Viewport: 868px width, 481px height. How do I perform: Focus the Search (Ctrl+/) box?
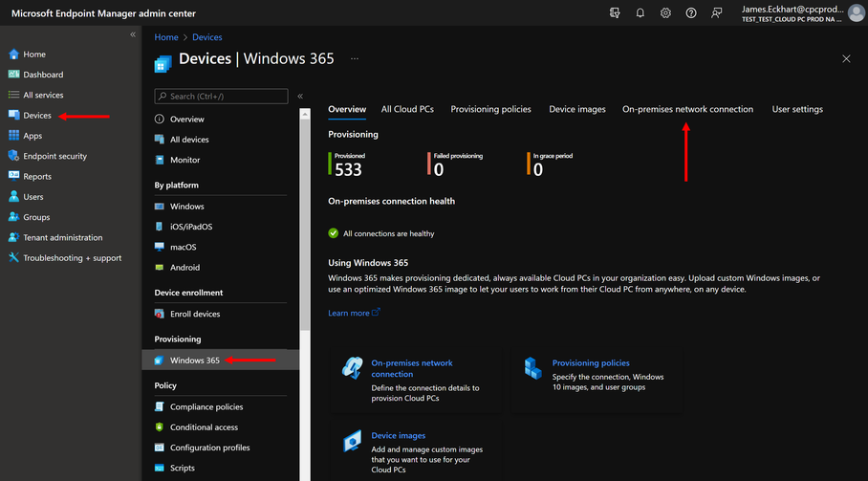221,97
